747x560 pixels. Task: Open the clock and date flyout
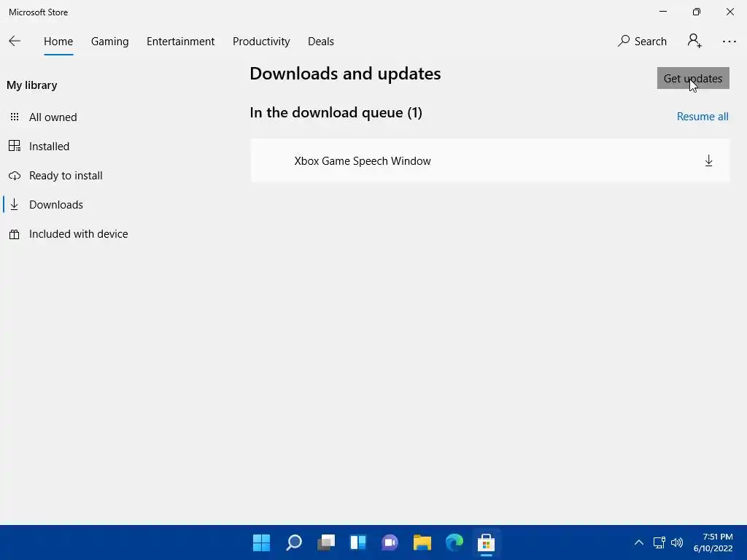pos(713,542)
